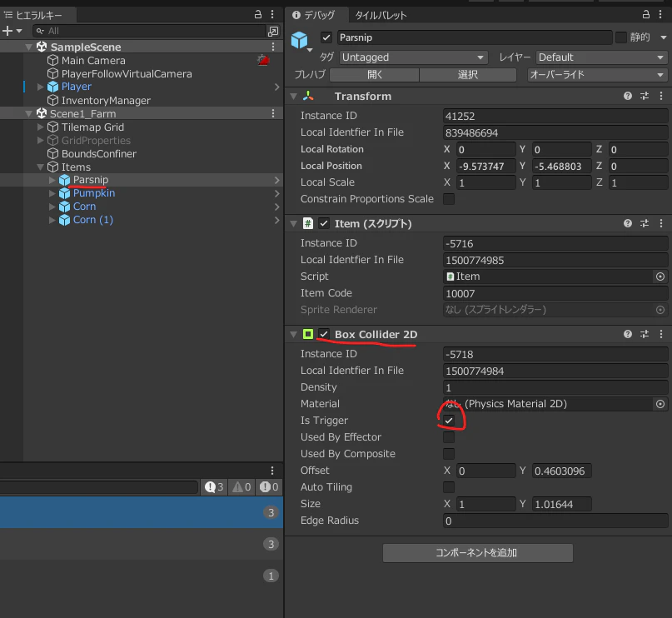The height and width of the screenshot is (618, 672).
Task: Pick Script object via circle picker
Action: 660,277
